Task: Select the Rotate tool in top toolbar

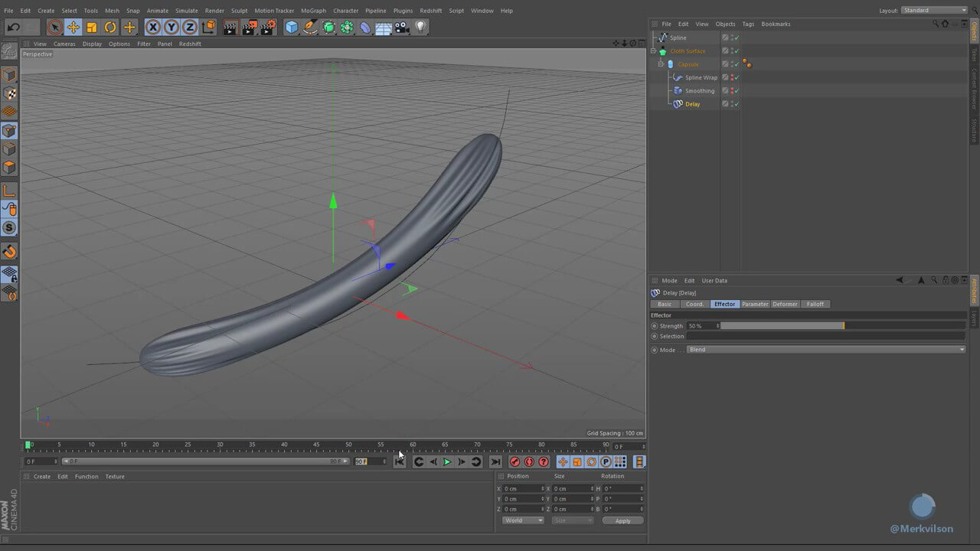Action: coord(110,28)
